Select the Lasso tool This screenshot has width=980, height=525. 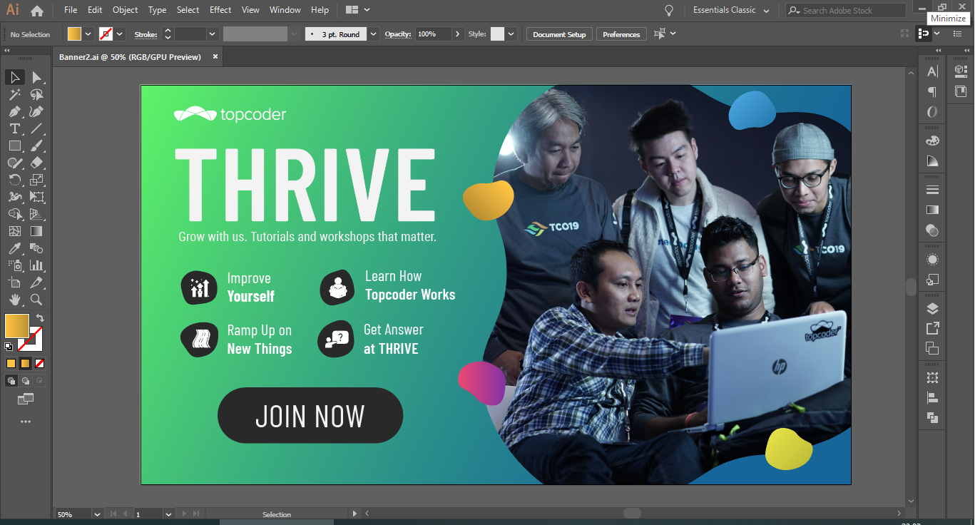[x=36, y=94]
